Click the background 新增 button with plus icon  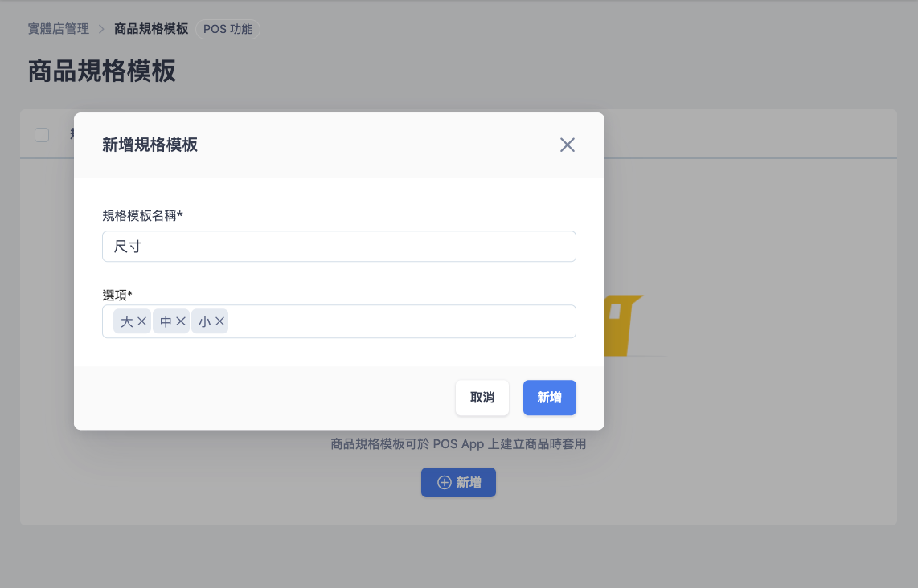458,482
